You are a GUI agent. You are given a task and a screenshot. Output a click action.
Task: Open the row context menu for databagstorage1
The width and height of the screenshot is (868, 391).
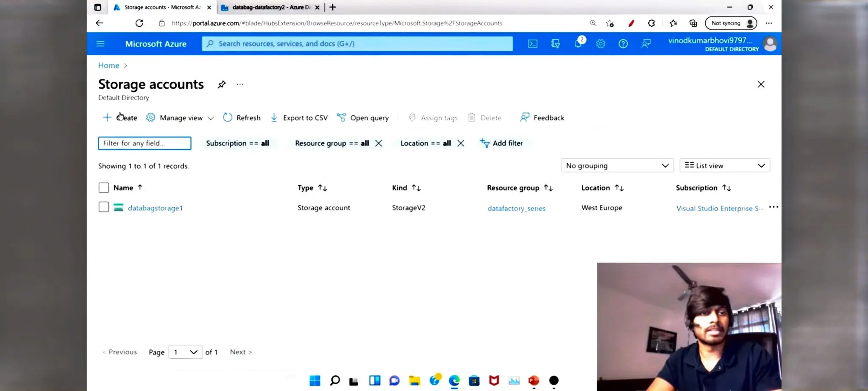click(x=773, y=207)
